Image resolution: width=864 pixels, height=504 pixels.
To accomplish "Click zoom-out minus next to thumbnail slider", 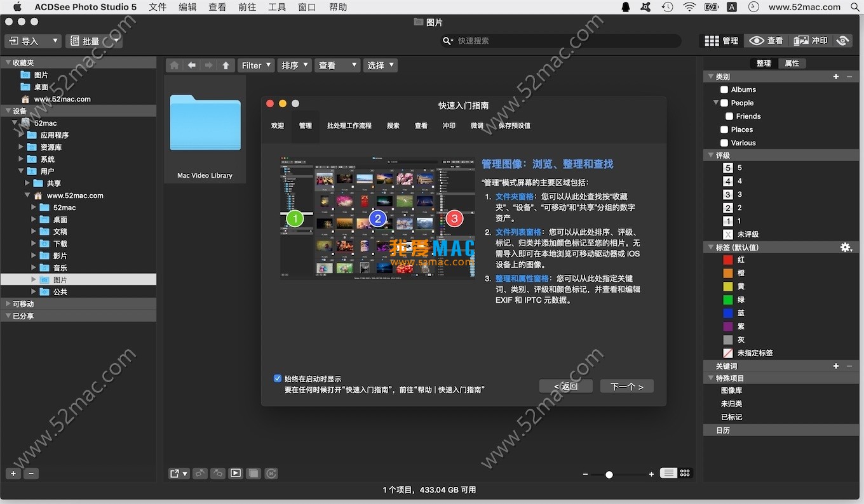I will click(585, 475).
